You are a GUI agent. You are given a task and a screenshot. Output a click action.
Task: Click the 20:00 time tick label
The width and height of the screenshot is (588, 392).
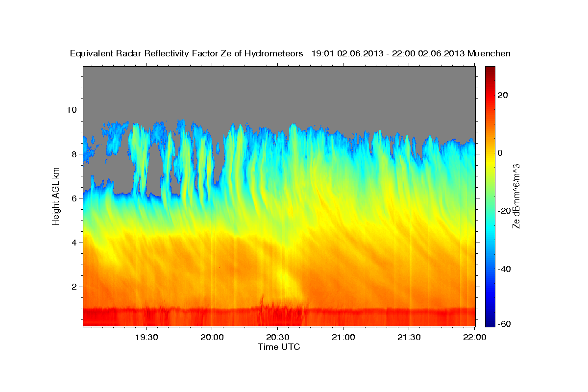(x=212, y=337)
